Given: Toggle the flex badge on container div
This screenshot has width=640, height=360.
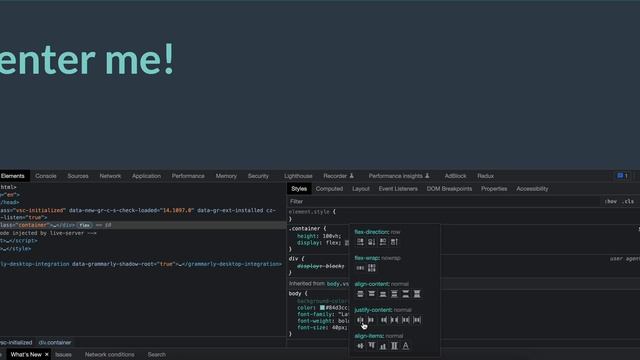Looking at the screenshot, I should [84, 225].
